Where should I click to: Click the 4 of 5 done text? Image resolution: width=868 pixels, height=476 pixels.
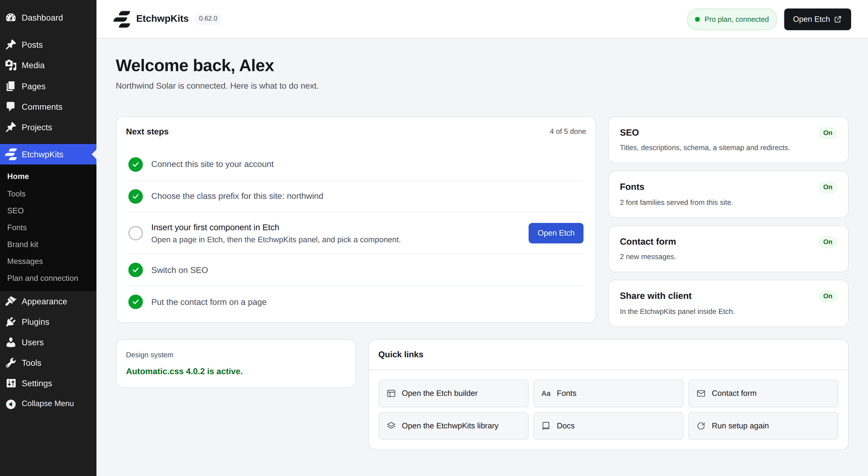point(567,132)
